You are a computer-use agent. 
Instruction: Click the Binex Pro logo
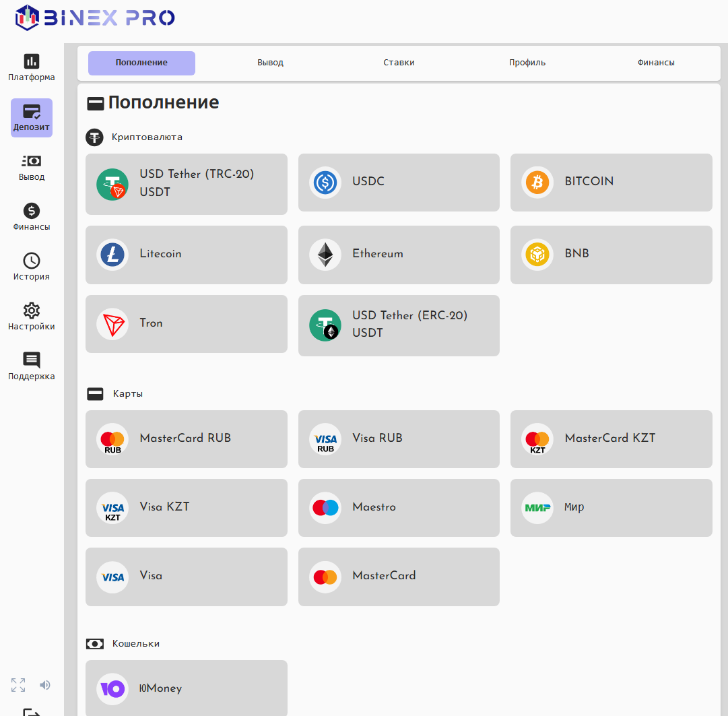(x=95, y=18)
